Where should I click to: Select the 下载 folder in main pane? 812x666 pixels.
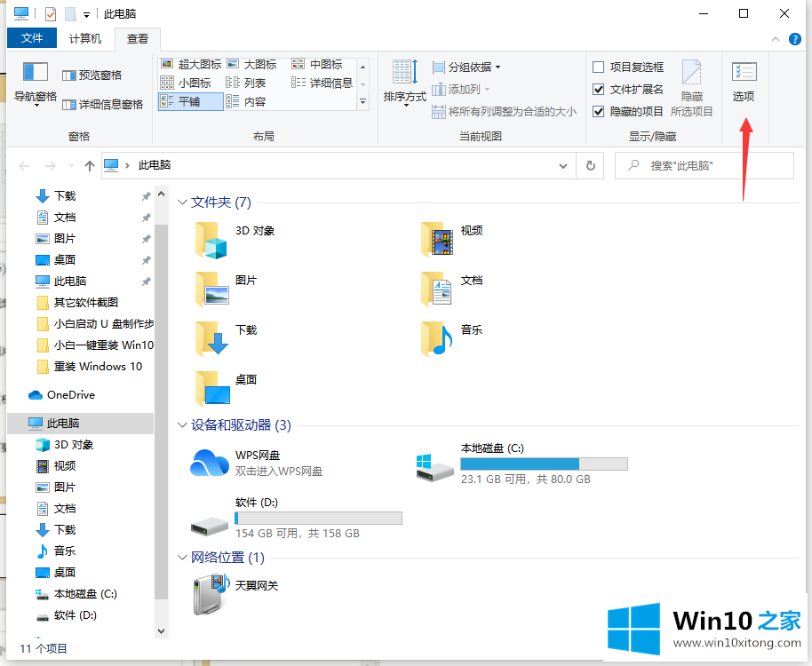point(227,338)
